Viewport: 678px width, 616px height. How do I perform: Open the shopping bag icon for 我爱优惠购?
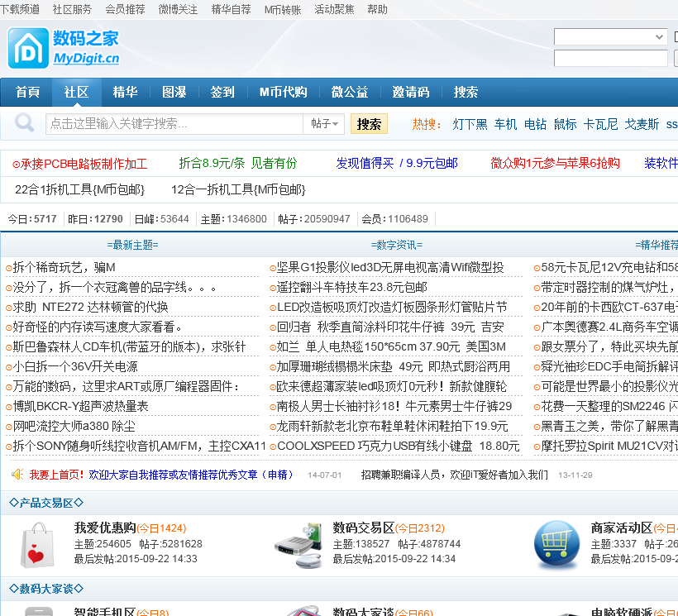pyautogui.click(x=37, y=545)
